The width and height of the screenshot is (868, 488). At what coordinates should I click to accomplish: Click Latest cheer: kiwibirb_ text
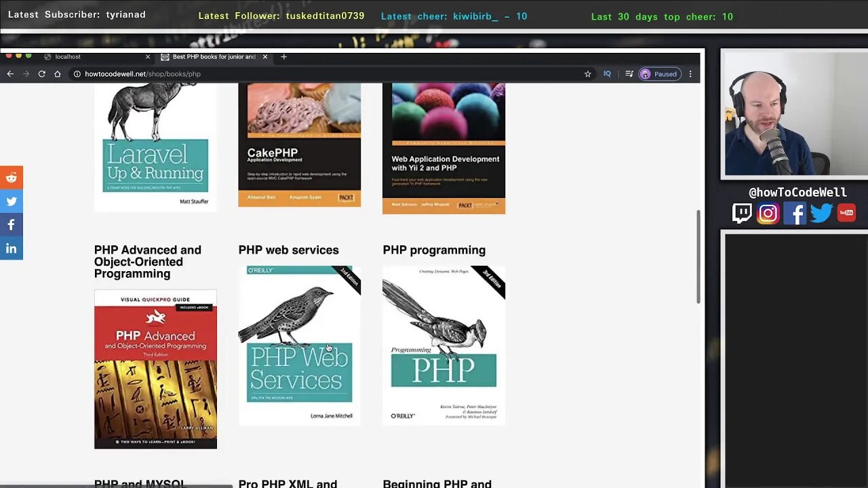tap(454, 16)
